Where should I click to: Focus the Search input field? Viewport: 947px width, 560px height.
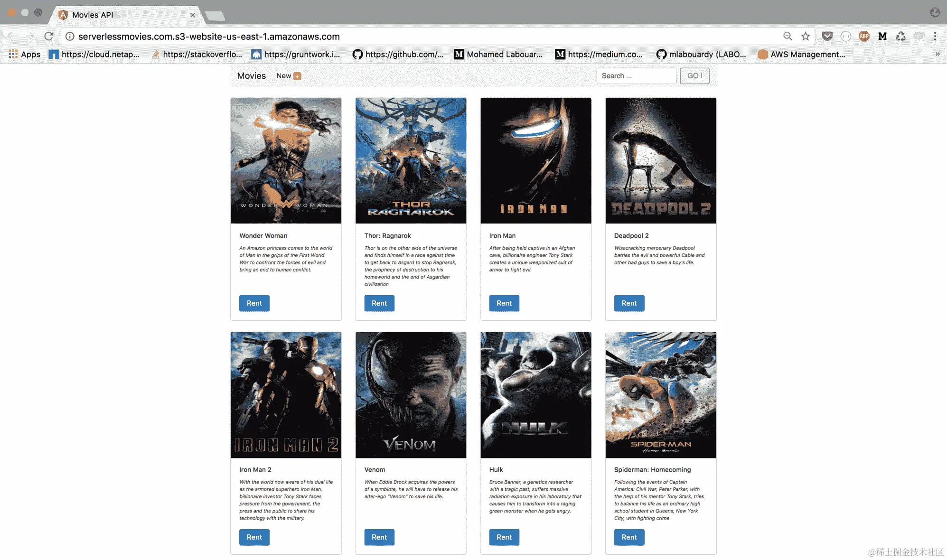tap(636, 76)
